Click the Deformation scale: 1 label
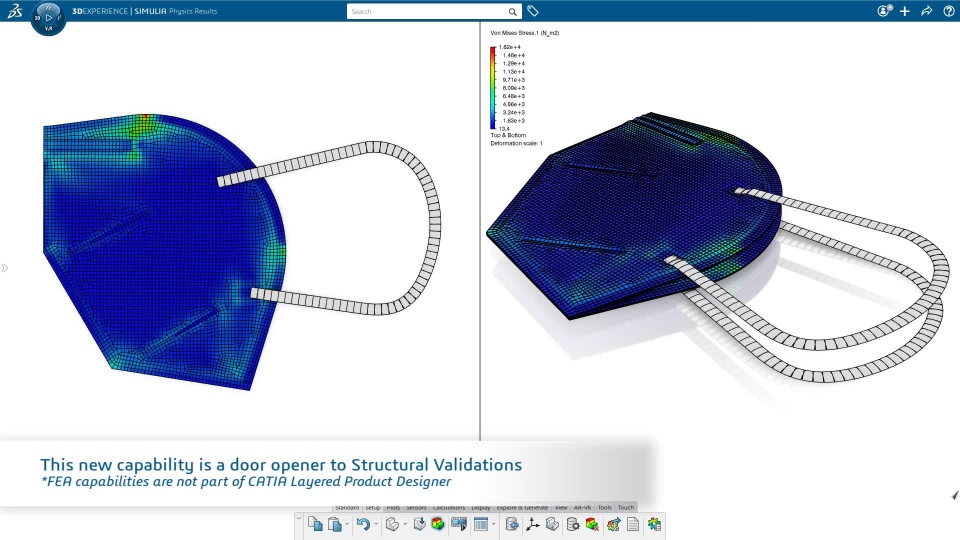 516,143
